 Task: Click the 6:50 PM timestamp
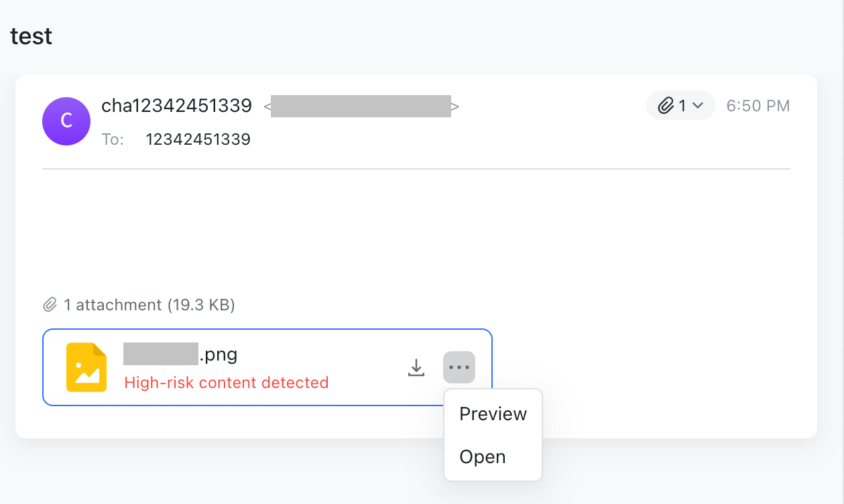[x=758, y=105]
